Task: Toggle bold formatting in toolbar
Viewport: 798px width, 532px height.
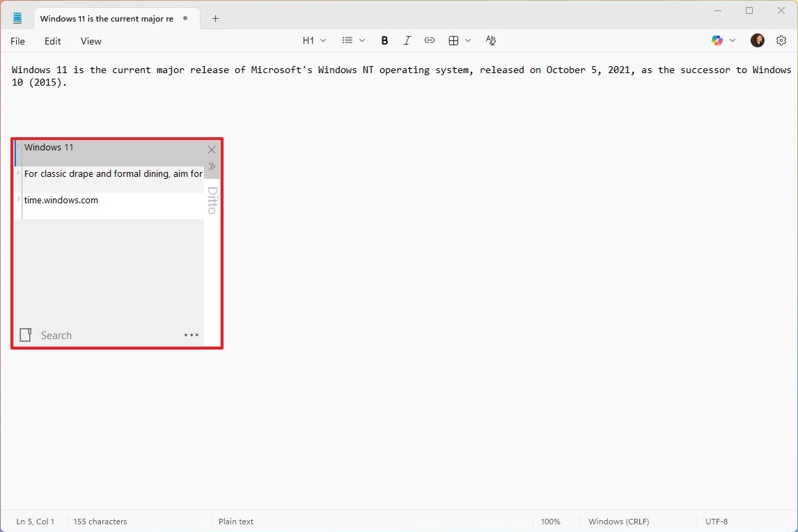Action: point(384,41)
